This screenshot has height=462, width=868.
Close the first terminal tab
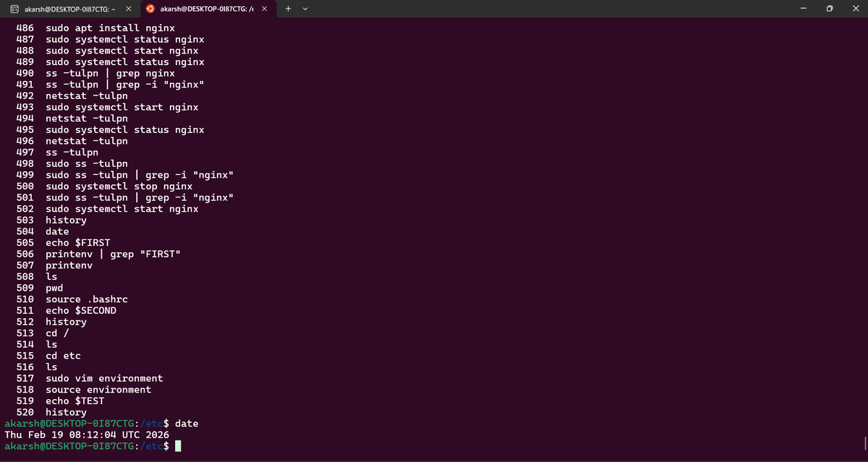[x=127, y=9]
